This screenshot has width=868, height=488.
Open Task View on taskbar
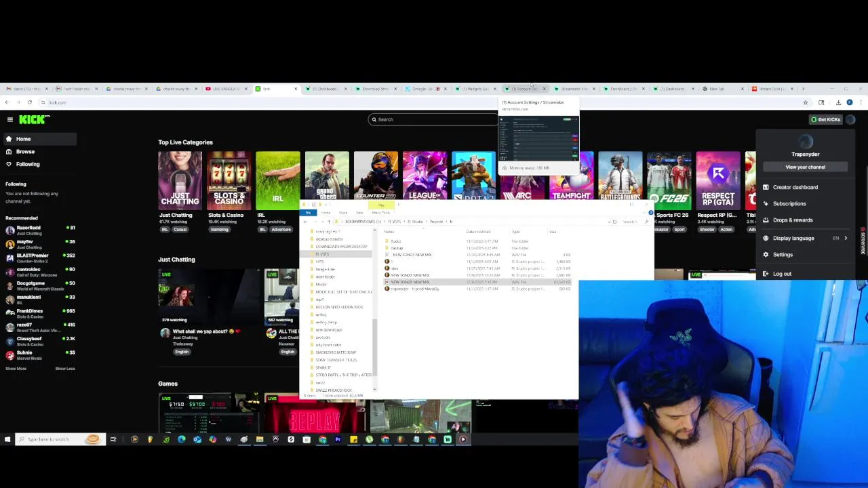point(113,439)
